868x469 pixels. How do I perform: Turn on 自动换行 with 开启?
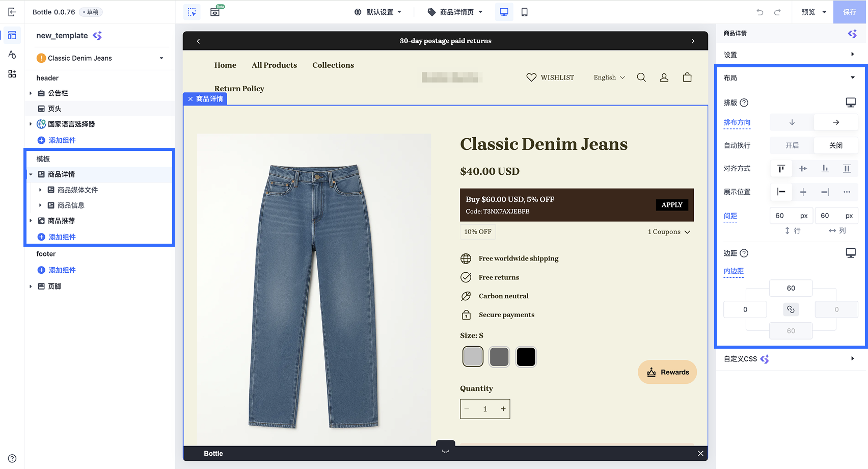pyautogui.click(x=792, y=145)
